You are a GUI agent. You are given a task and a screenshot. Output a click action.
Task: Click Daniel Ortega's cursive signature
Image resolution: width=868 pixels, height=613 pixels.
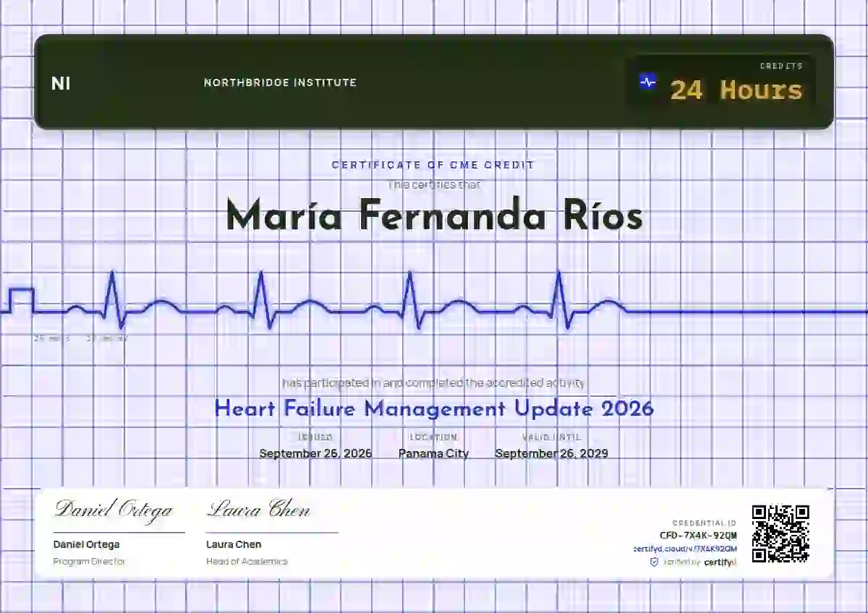pos(114,510)
